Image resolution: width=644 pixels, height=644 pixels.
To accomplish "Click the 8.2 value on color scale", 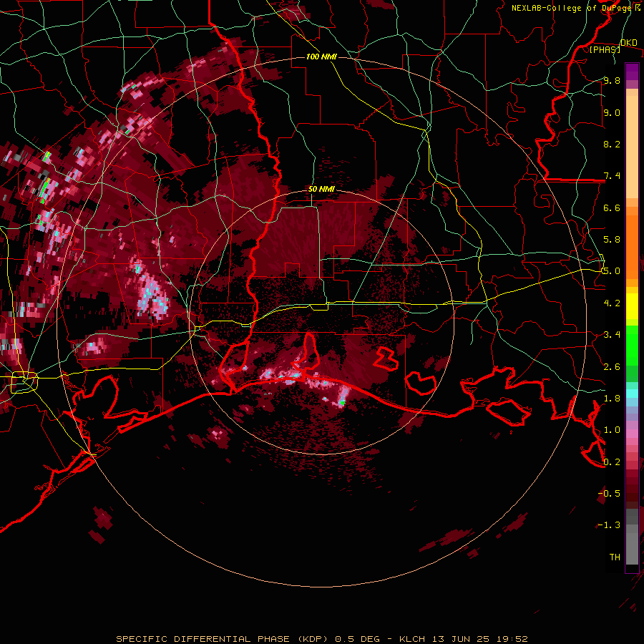I will click(612, 144).
